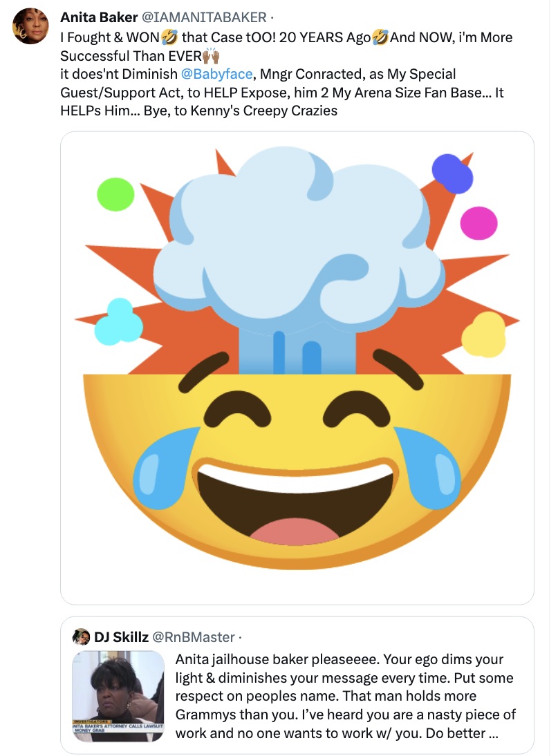Click the pink dot in the image
558x756 pixels.
[x=478, y=223]
